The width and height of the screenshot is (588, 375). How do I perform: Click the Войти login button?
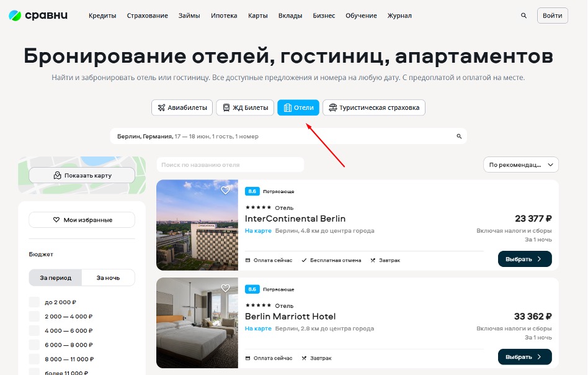pos(553,16)
